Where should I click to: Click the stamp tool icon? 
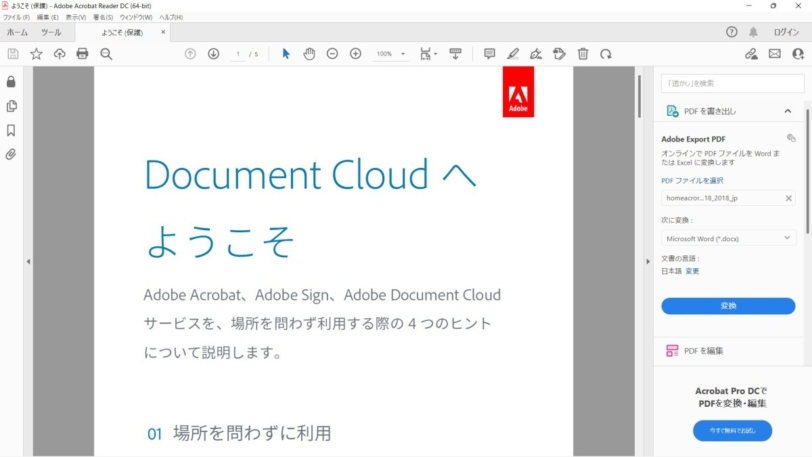[559, 54]
